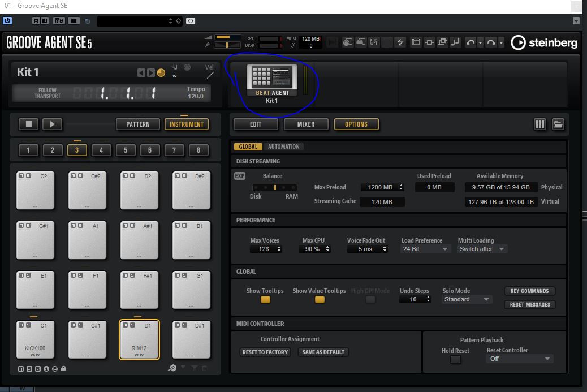Switch to the MIXER tab
This screenshot has height=392, width=587.
(306, 124)
